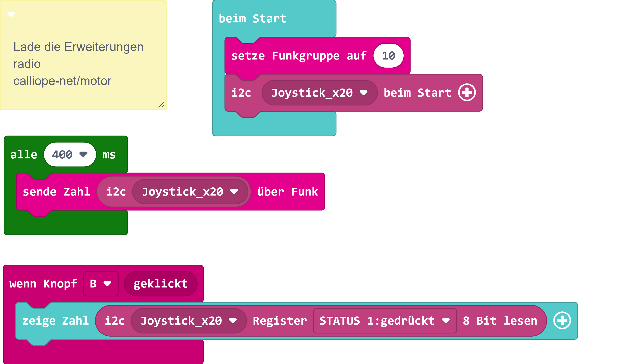The image size is (618, 364).
Task: Edit the Funkgruppe value 10
Action: point(388,56)
